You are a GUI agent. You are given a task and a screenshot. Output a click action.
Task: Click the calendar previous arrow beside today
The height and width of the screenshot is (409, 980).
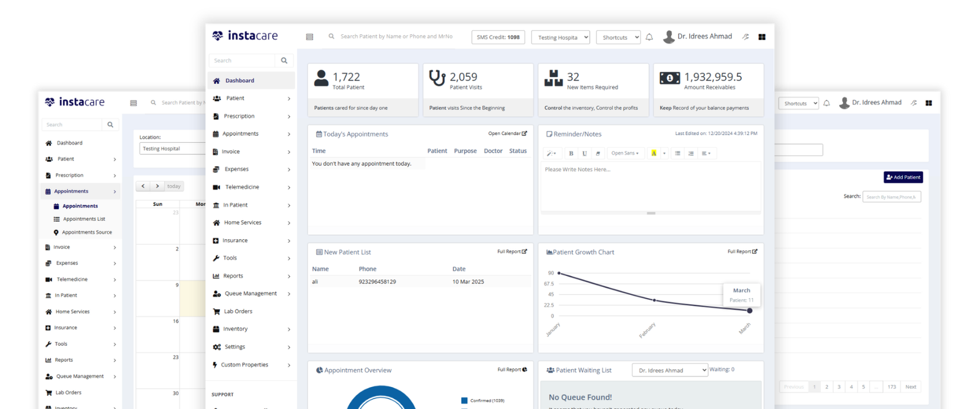pyautogui.click(x=143, y=186)
